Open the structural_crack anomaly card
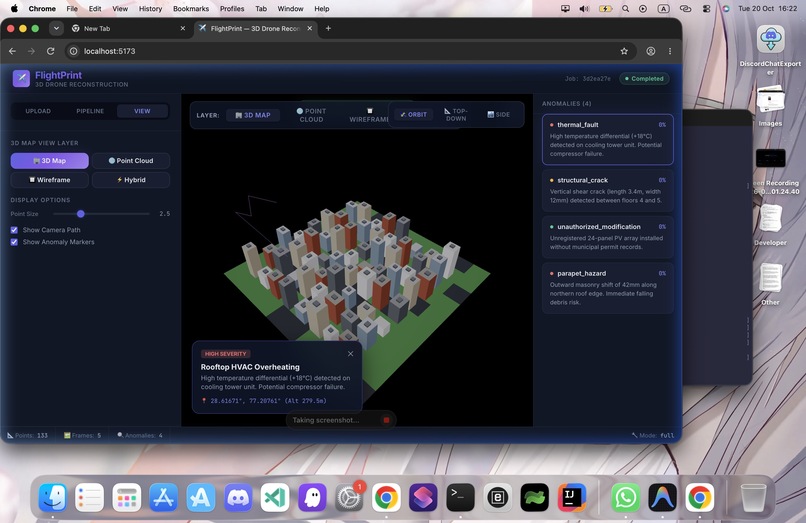 608,191
